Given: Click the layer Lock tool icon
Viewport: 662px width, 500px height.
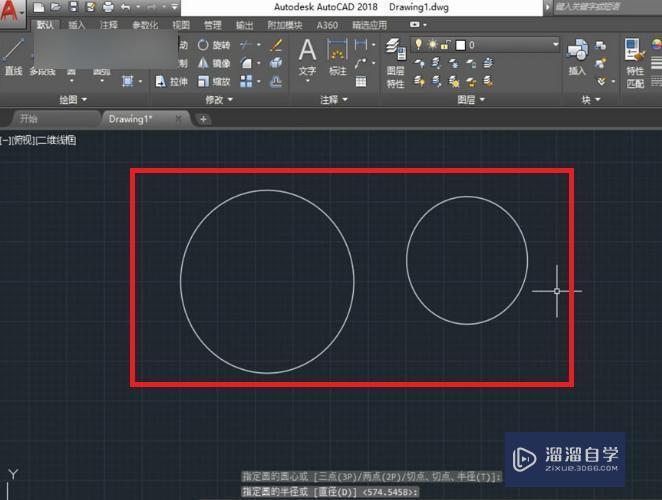Looking at the screenshot, I should tap(471, 63).
